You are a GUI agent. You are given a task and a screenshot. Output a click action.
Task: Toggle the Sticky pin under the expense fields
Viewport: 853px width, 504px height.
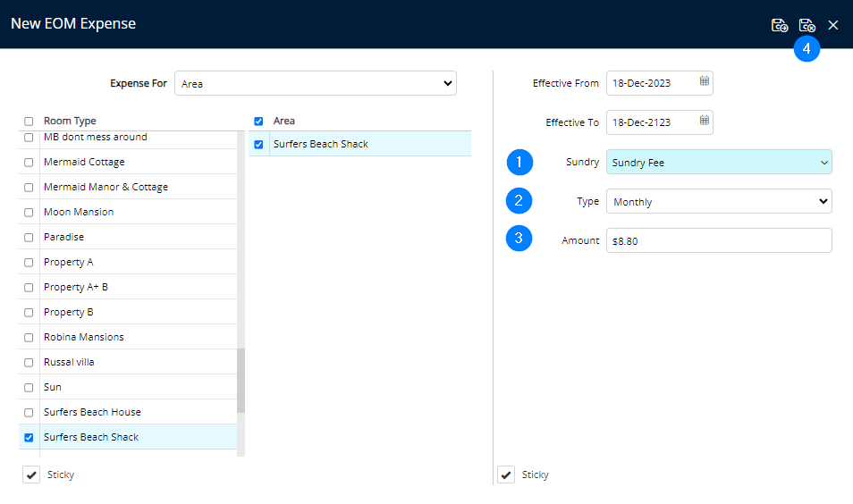tap(506, 475)
